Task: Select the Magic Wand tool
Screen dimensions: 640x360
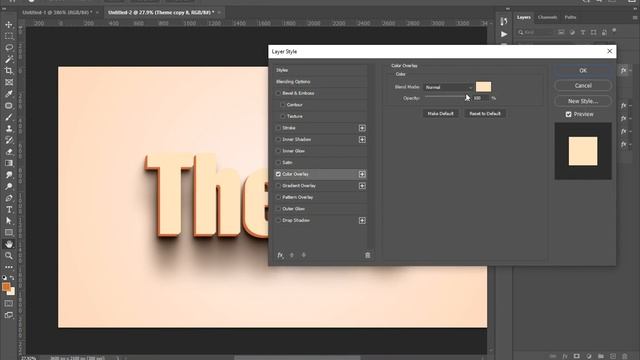Action: 9,60
